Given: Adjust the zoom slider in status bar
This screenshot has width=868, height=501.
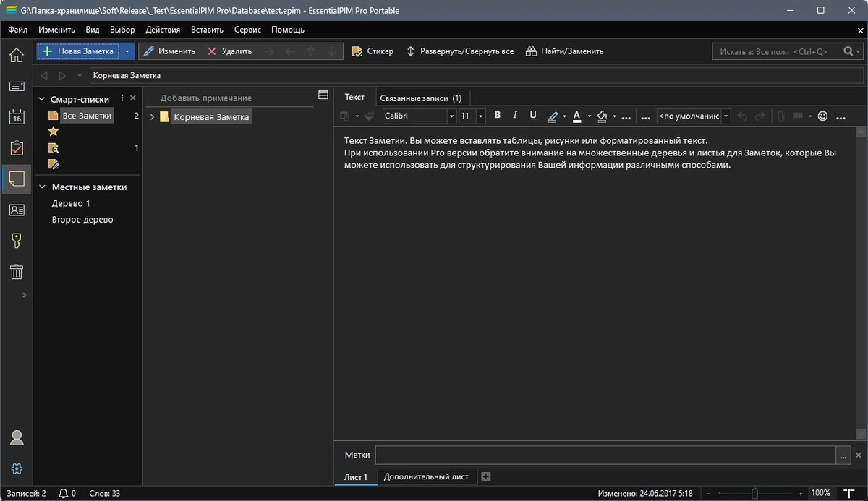Looking at the screenshot, I should coord(754,493).
